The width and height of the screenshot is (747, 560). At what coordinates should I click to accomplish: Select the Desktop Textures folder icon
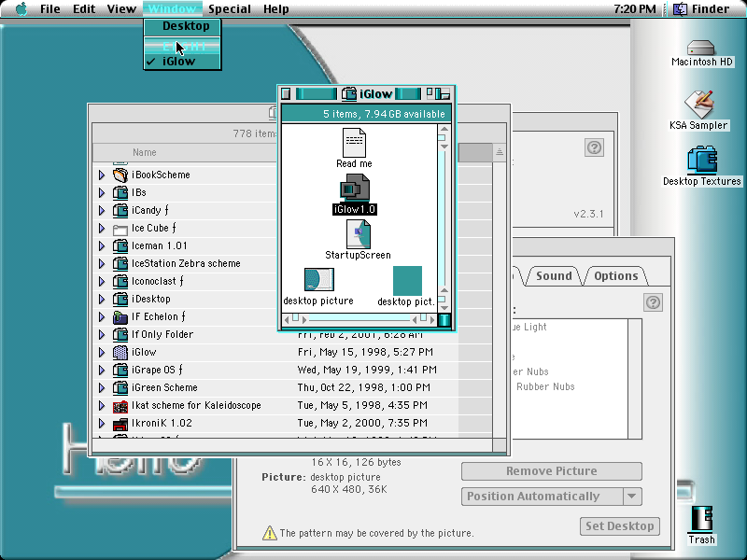click(702, 159)
